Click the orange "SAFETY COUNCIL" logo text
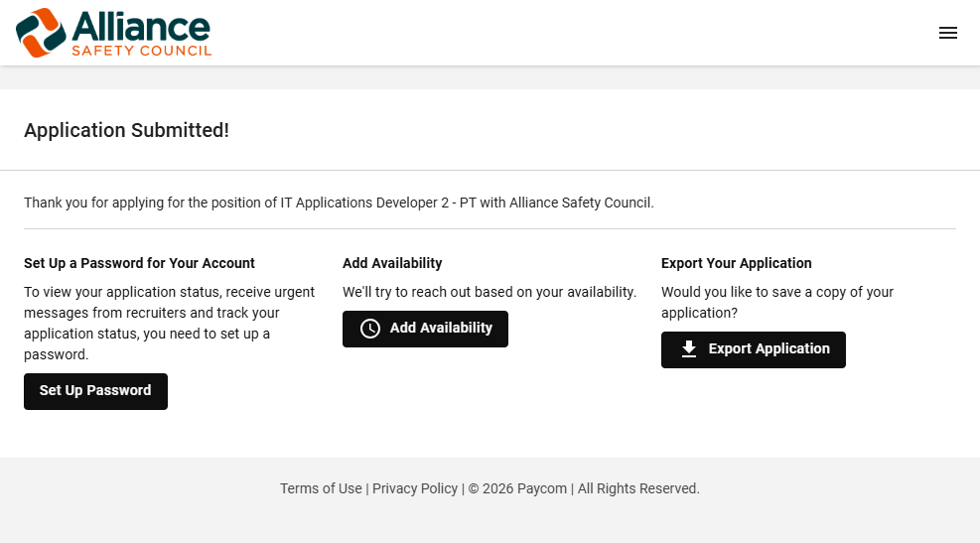980x543 pixels. click(x=141, y=50)
